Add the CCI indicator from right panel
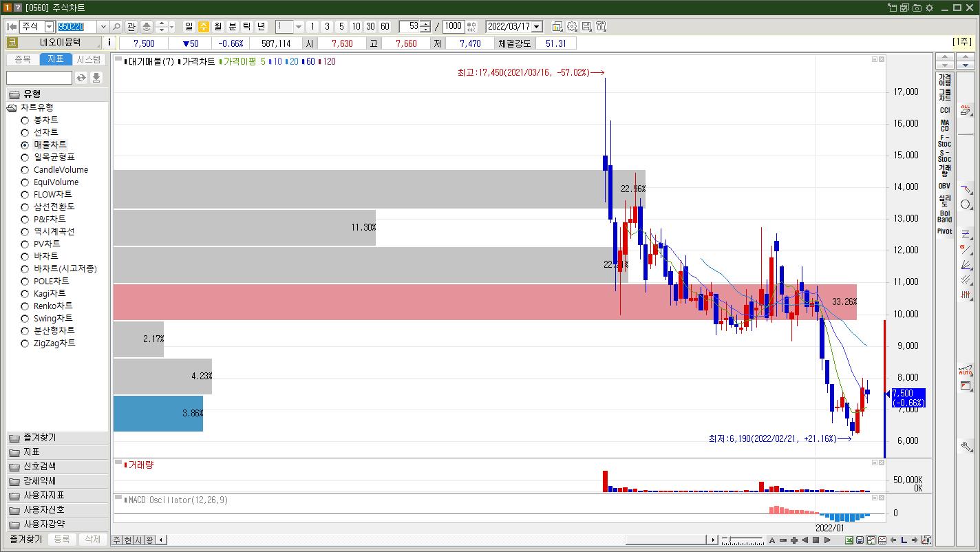The image size is (980, 552). click(944, 110)
